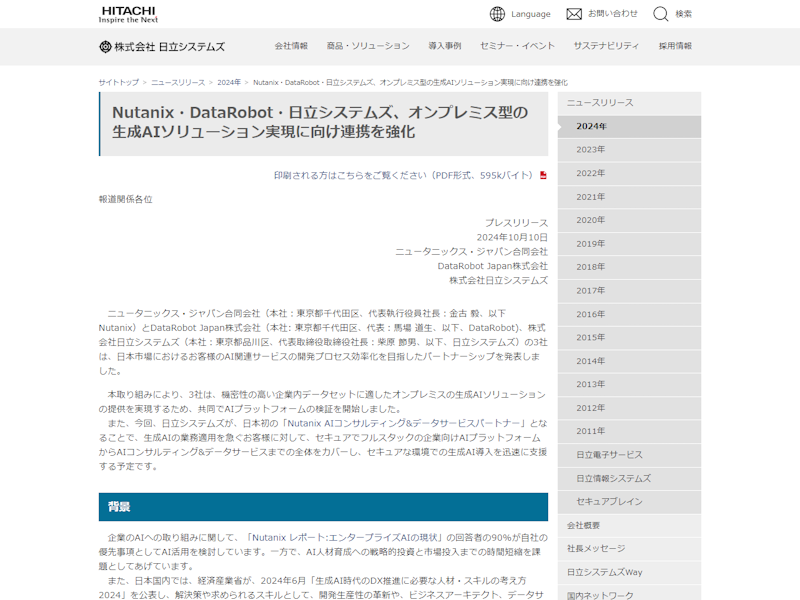Image resolution: width=800 pixels, height=600 pixels.
Task: Click the Hitachi Systems company emblem
Action: point(105,46)
